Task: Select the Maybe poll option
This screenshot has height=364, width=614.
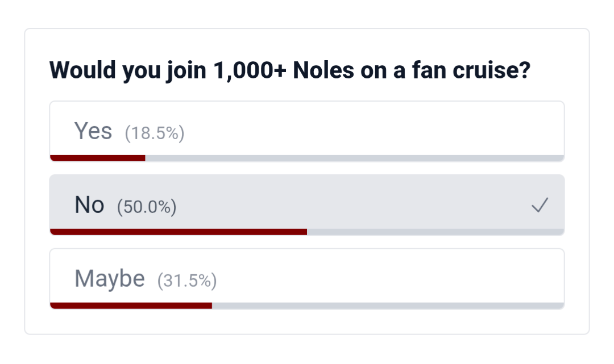Action: [307, 278]
